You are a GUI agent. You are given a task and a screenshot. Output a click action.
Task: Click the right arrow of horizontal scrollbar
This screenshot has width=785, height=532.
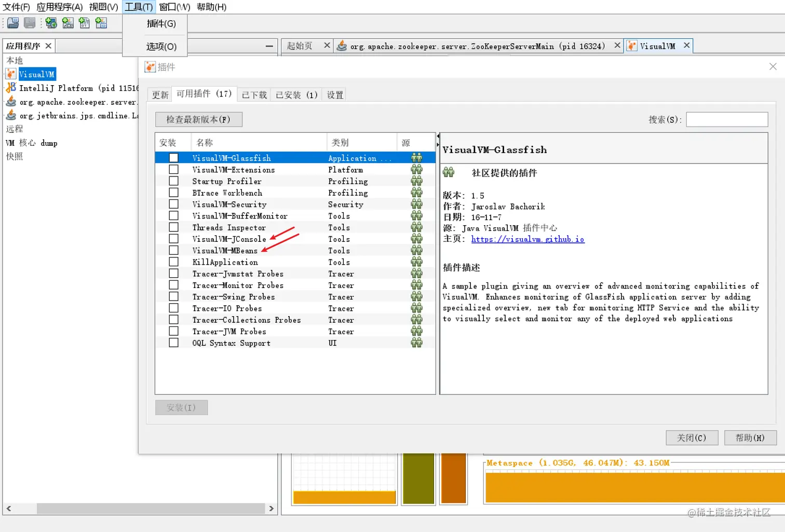(x=271, y=508)
